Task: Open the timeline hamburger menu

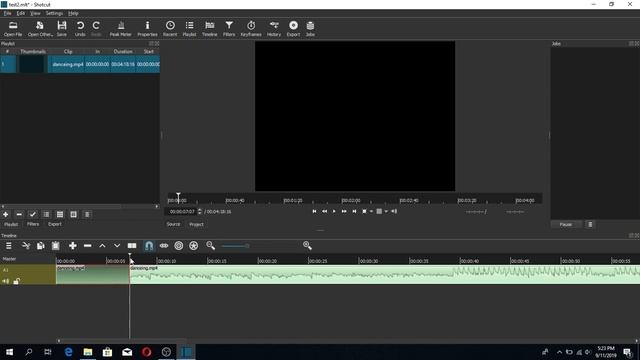Action: 9,246
